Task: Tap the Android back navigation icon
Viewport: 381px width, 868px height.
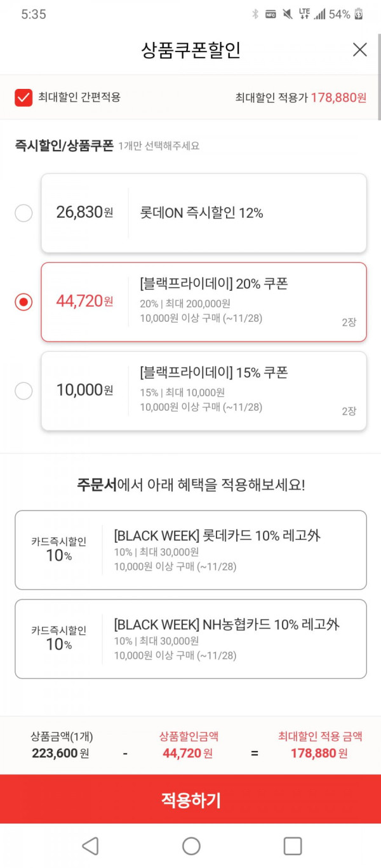Action: pos(90,846)
